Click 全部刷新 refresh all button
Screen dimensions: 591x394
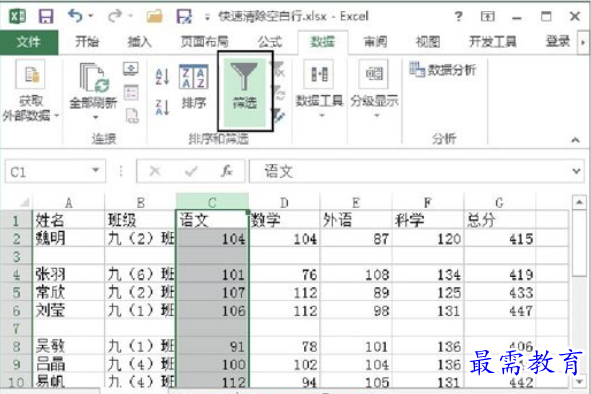[93, 85]
